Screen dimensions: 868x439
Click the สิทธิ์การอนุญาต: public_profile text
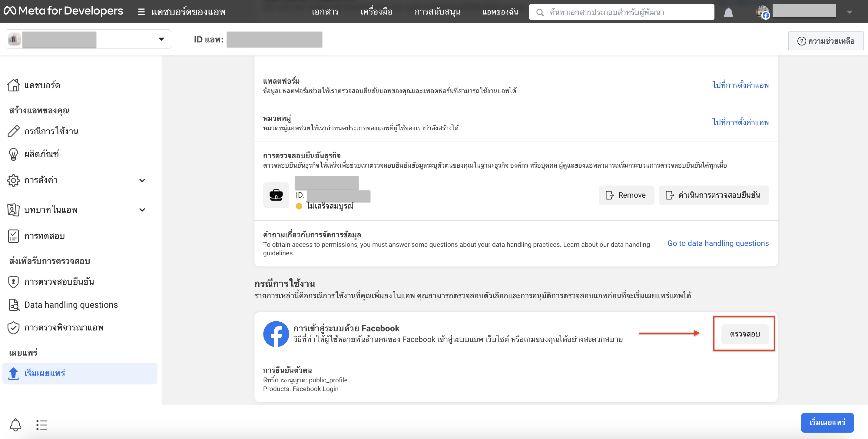point(305,380)
